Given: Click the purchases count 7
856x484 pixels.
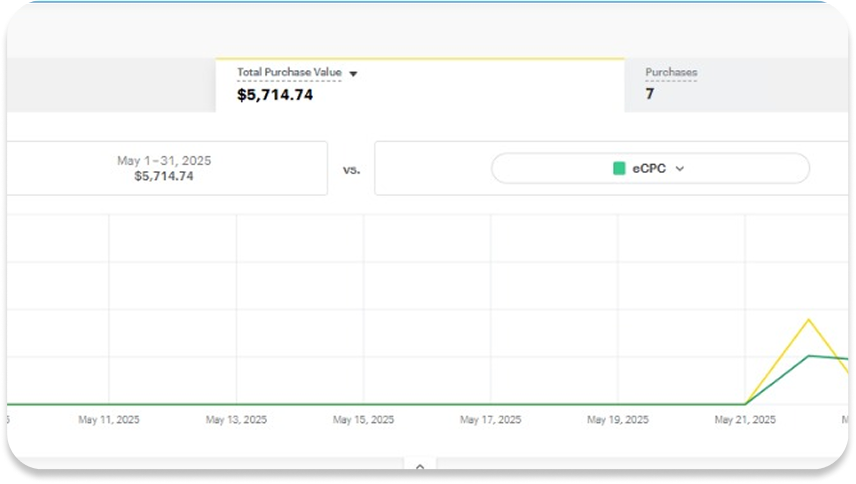Looking at the screenshot, I should (x=649, y=94).
